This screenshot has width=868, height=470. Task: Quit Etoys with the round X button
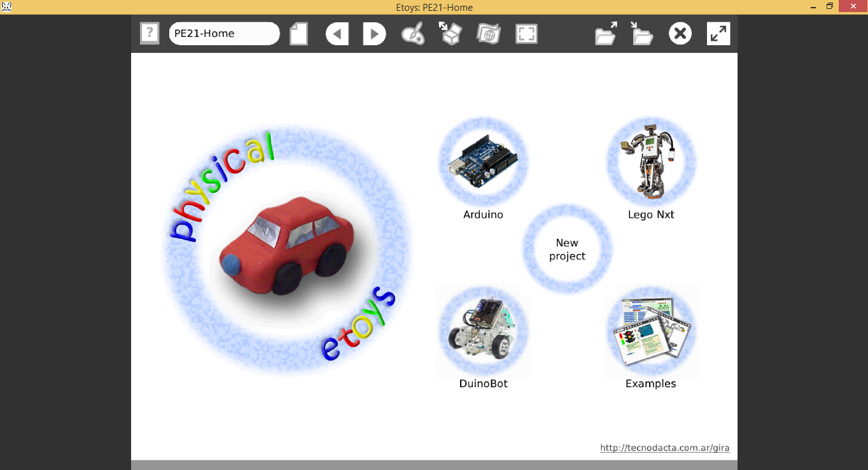(x=680, y=34)
